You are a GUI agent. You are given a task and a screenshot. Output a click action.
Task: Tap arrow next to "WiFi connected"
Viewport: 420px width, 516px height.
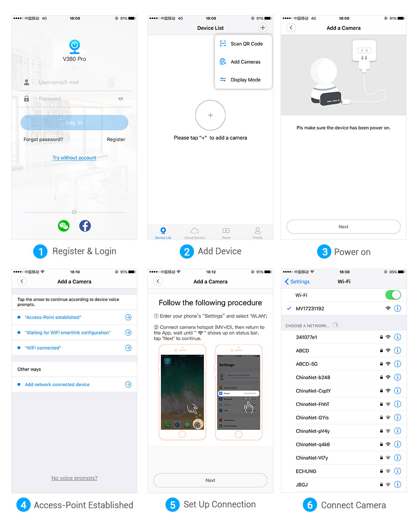(128, 348)
